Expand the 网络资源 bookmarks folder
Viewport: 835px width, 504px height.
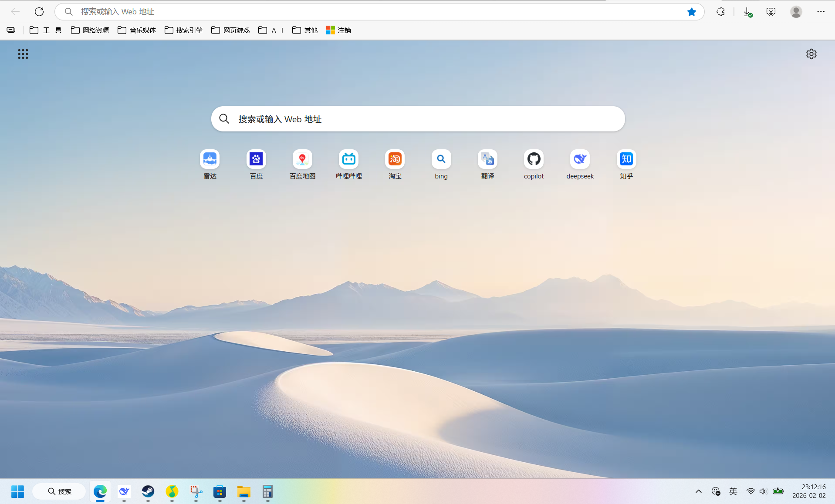(x=90, y=30)
